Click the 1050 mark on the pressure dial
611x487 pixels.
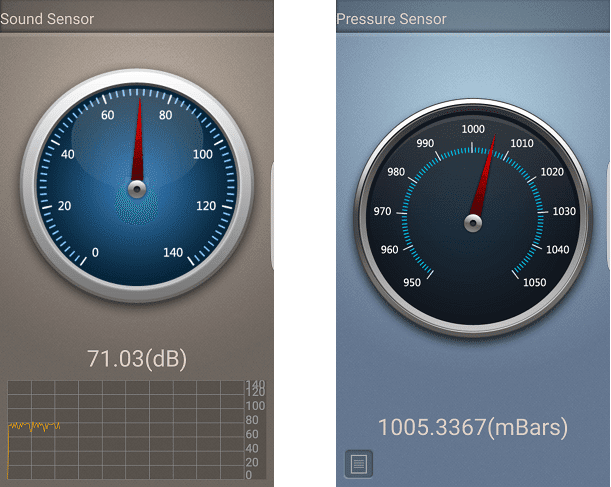[534, 282]
